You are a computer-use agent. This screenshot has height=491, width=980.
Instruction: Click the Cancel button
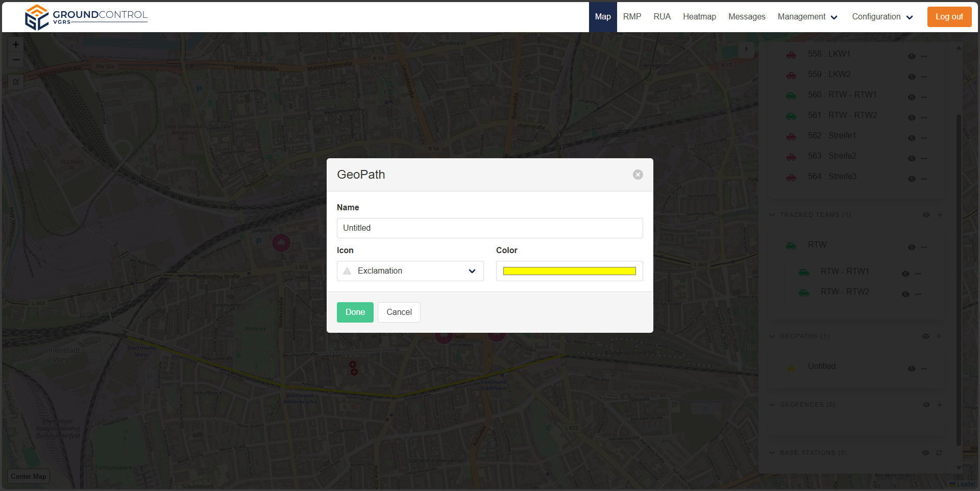pos(399,312)
